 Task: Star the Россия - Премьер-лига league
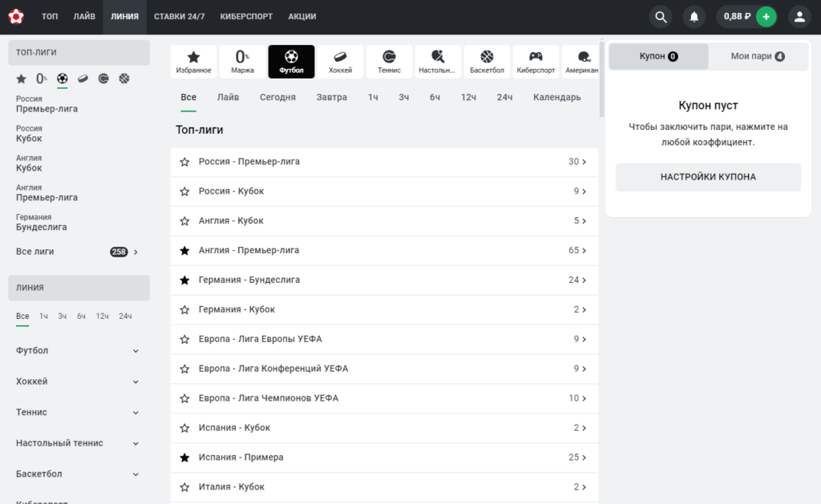coord(184,162)
